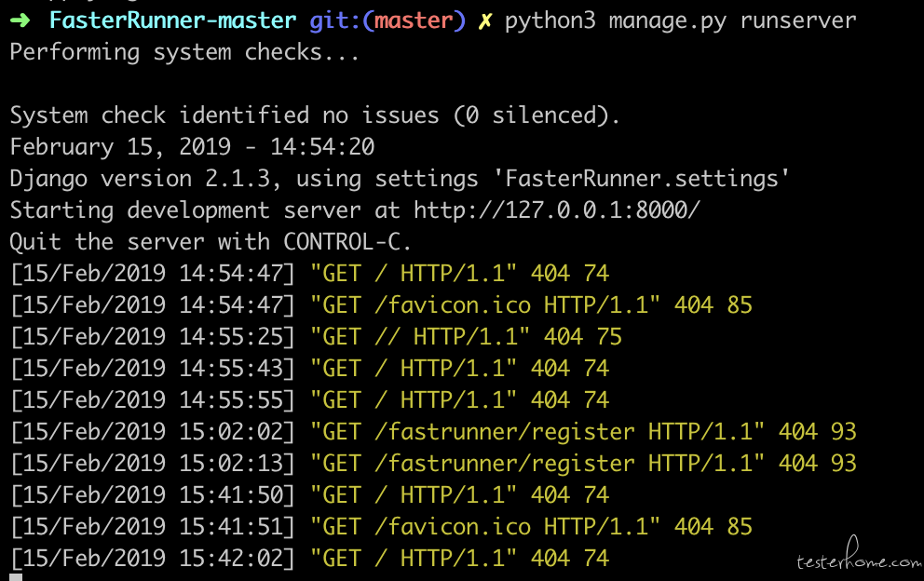Click 'Quit the server with CONTROL-C.' line

[211, 242]
